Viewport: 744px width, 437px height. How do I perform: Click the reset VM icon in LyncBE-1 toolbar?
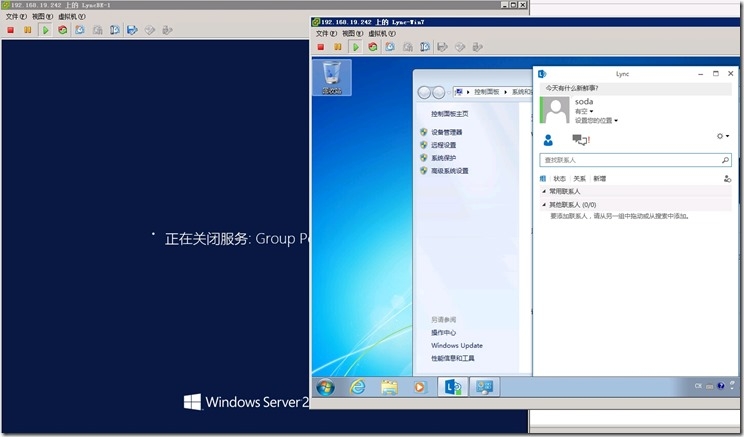[x=63, y=30]
